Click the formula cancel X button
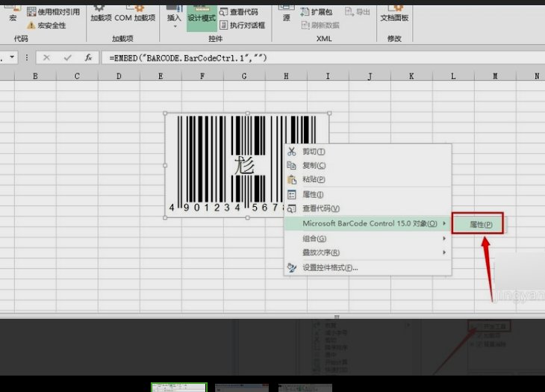545x392 pixels. coord(46,57)
